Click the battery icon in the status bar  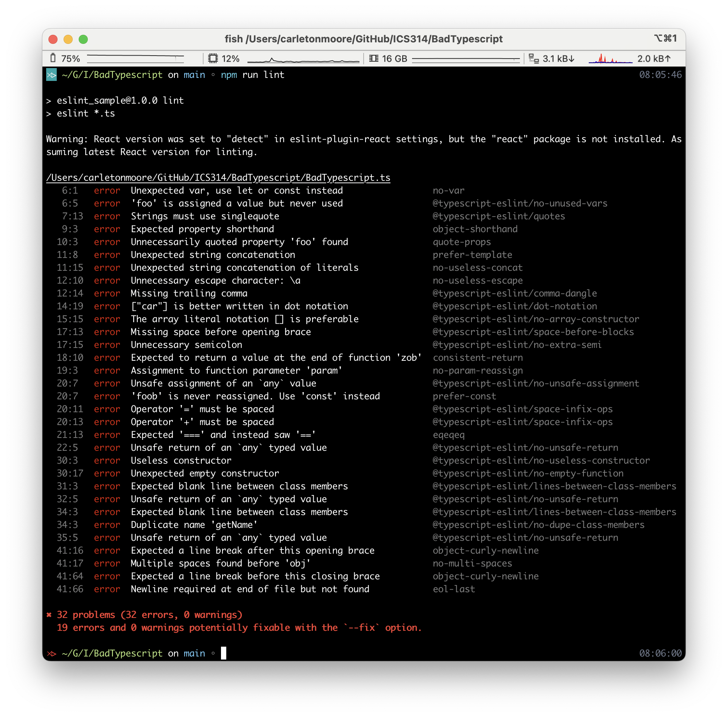click(53, 58)
